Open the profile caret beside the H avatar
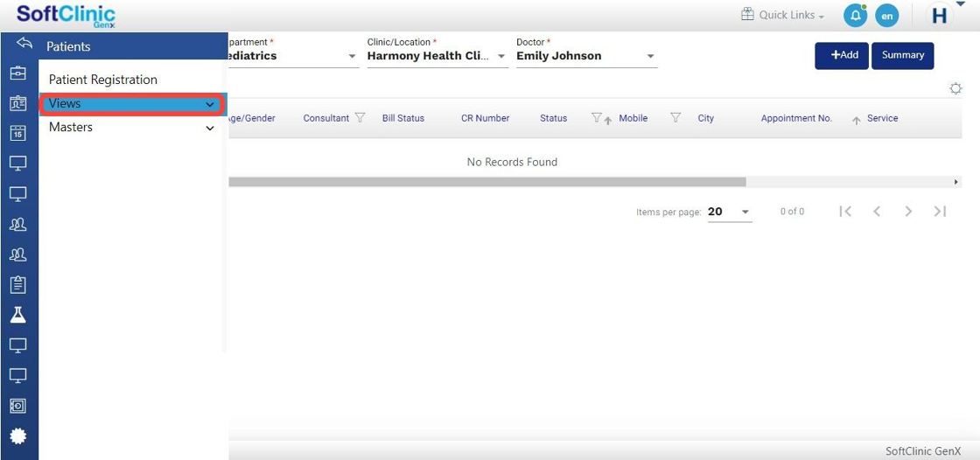The height and width of the screenshot is (460, 980). coord(960,5)
